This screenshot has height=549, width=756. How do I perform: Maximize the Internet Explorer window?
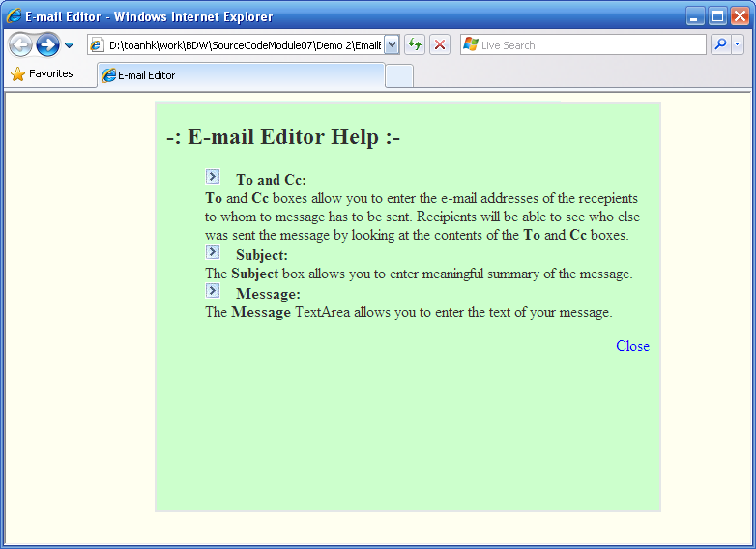[x=717, y=16]
